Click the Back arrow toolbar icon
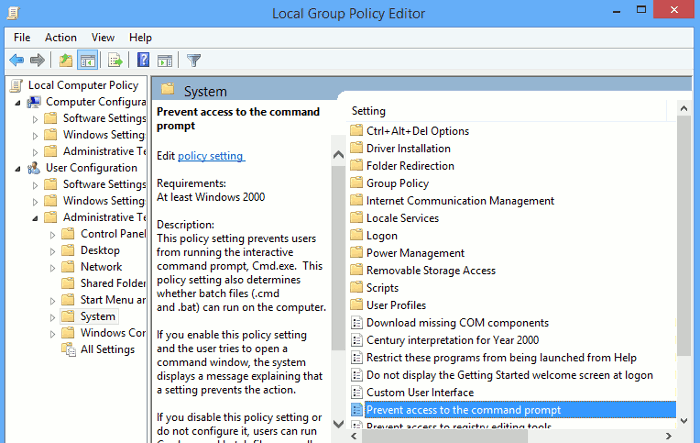 (17, 60)
